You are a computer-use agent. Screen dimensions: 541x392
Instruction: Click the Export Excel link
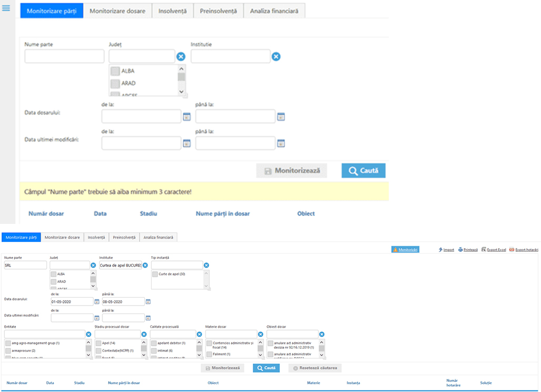493,250
